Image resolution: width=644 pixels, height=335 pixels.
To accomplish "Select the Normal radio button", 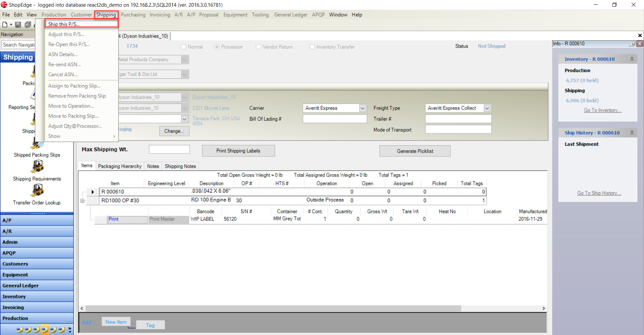I will (x=183, y=47).
